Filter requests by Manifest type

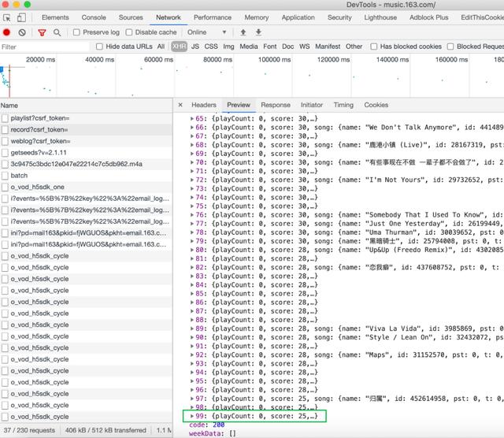(328, 46)
